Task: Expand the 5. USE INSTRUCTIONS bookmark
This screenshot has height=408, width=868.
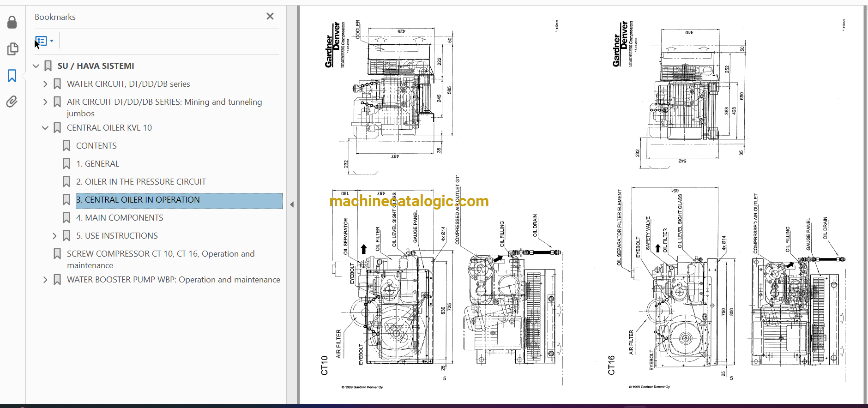Action: (x=54, y=236)
